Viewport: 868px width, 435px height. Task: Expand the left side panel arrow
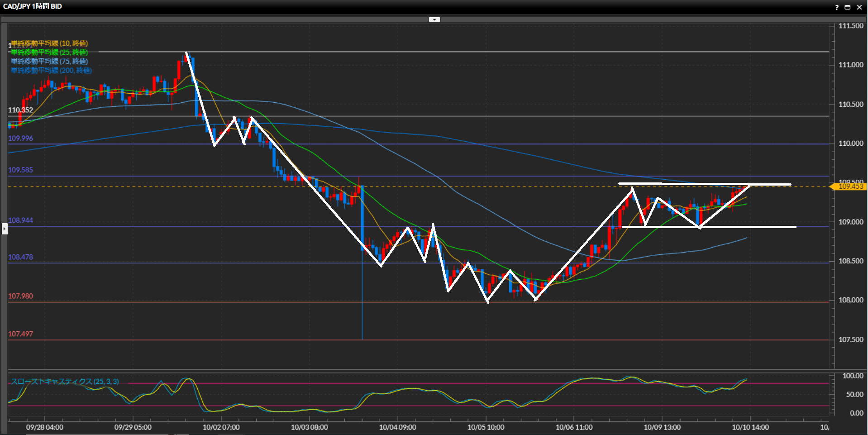(x=5, y=229)
